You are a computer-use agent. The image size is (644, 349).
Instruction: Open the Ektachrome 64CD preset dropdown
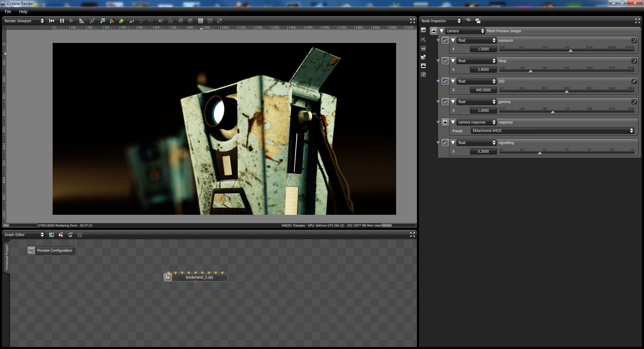tap(552, 131)
